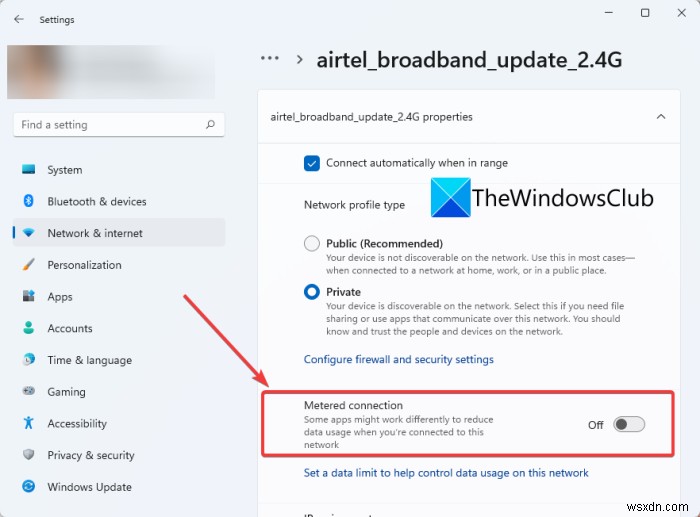Collapse the airtel_broadband_update_2.4G properties section
This screenshot has height=517, width=700.
[660, 117]
